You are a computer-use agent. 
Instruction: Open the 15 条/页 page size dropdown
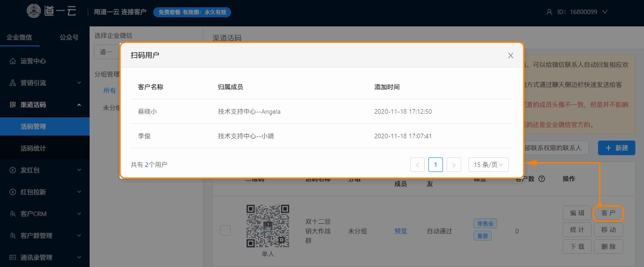pyautogui.click(x=488, y=164)
